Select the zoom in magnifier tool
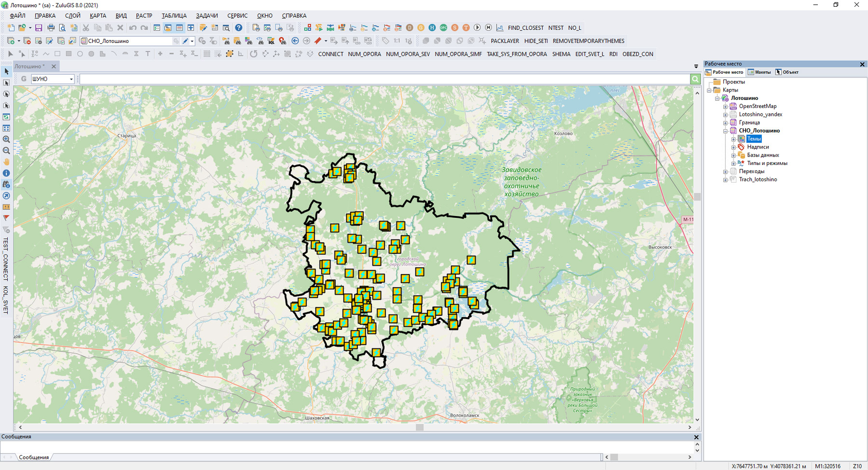Viewport: 868px width, 470px height. (6, 140)
